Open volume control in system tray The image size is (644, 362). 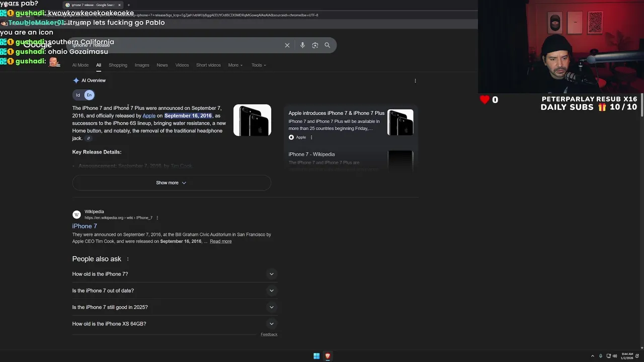click(615, 356)
